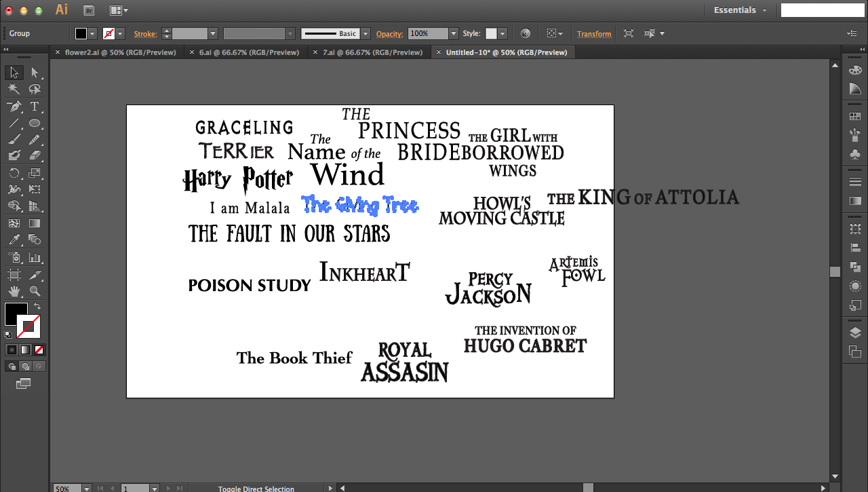Select the Eraser tool

pyautogui.click(x=35, y=155)
